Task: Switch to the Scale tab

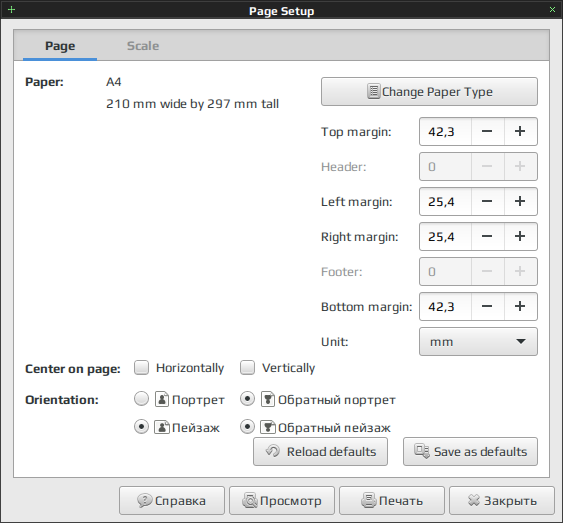Action: (143, 46)
